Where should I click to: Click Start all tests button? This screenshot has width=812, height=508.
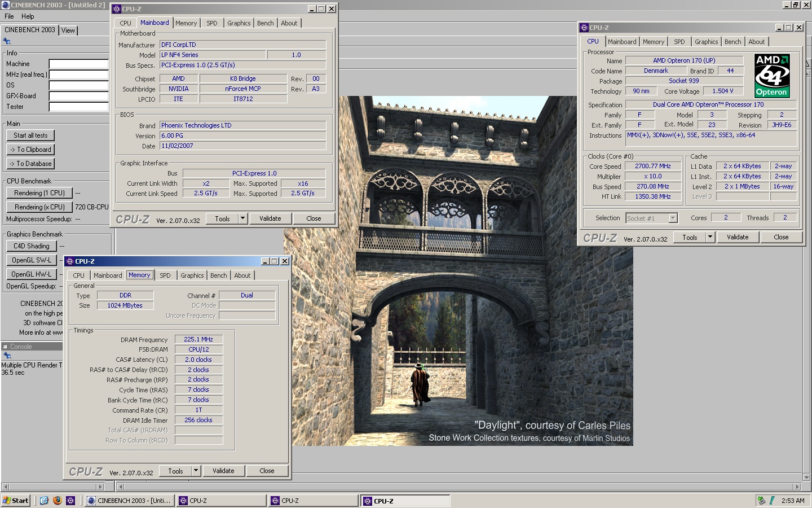tap(31, 135)
